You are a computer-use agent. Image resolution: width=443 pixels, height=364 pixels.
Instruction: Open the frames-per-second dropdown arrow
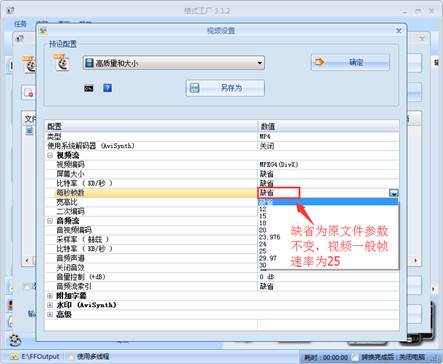click(394, 193)
